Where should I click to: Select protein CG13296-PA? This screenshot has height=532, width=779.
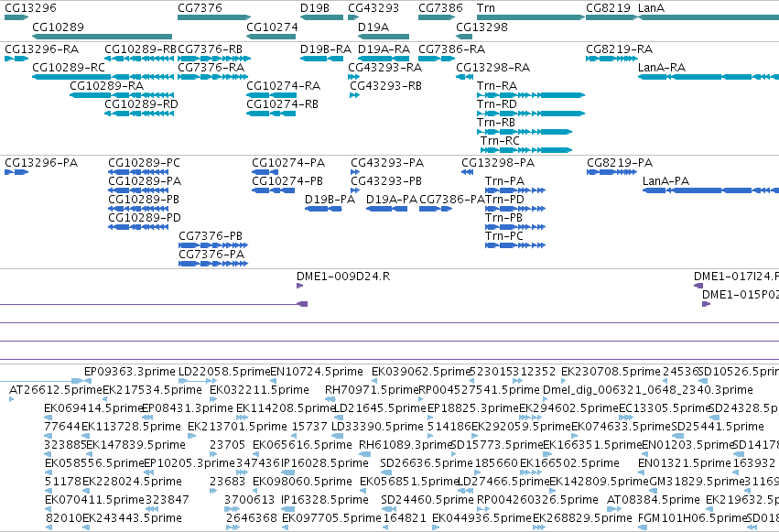(16, 172)
